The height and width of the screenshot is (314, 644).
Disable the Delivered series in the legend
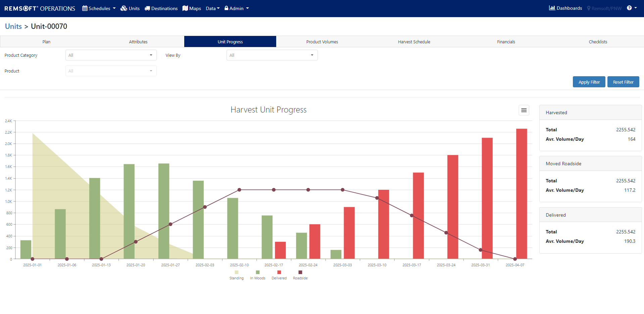(279, 275)
